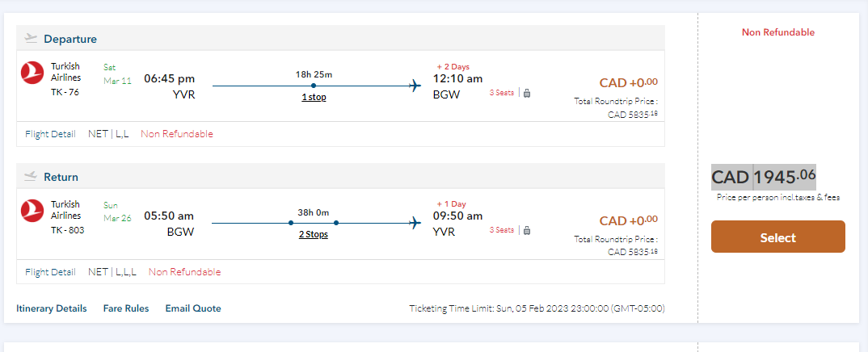The height and width of the screenshot is (352, 868).
Task: Click the Departure plane takeoff icon
Action: tap(32, 38)
